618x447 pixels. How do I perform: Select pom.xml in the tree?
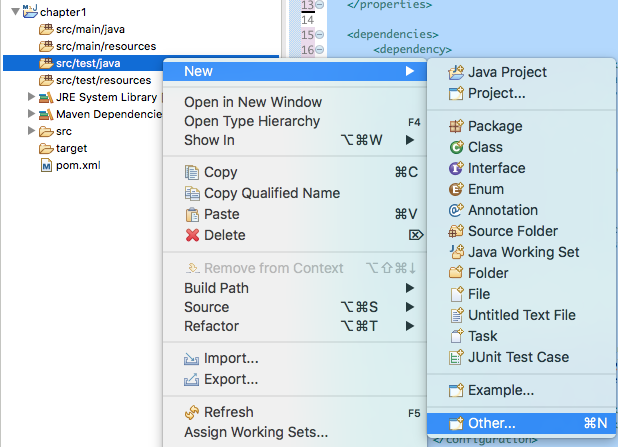[x=78, y=165]
